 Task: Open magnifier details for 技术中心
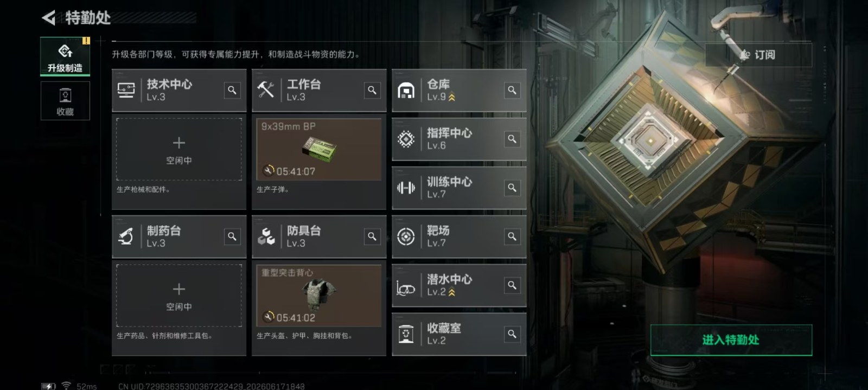tap(232, 90)
